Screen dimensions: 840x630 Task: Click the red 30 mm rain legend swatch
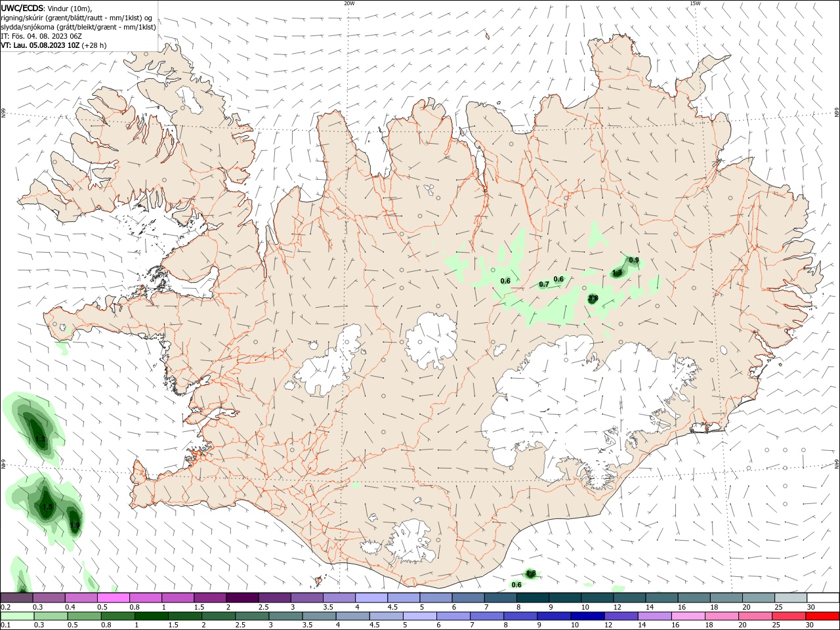click(823, 616)
